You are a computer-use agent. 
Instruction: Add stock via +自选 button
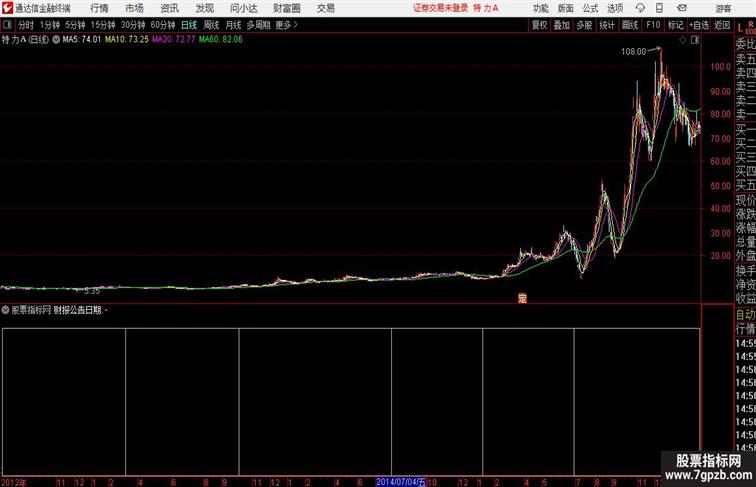[699, 25]
